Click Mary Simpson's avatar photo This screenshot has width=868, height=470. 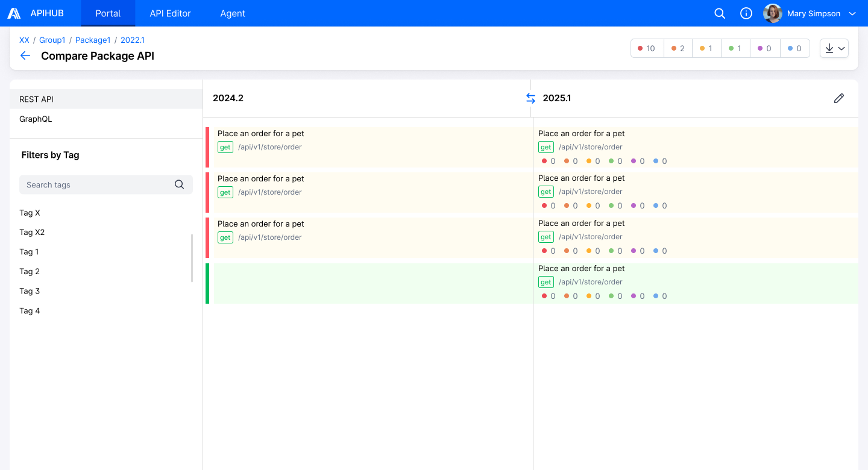click(773, 13)
